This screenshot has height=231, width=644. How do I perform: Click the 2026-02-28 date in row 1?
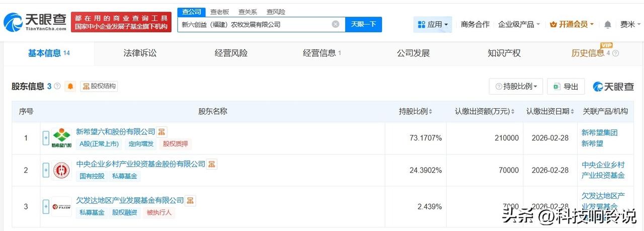pyautogui.click(x=550, y=138)
